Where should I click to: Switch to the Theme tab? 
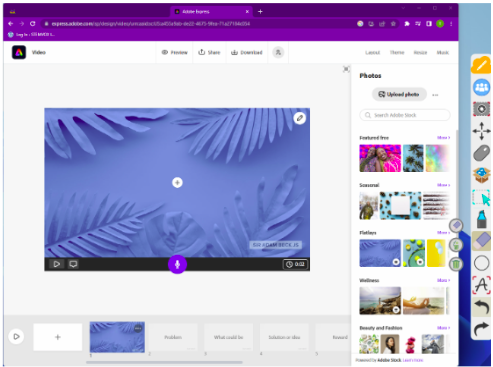click(397, 52)
